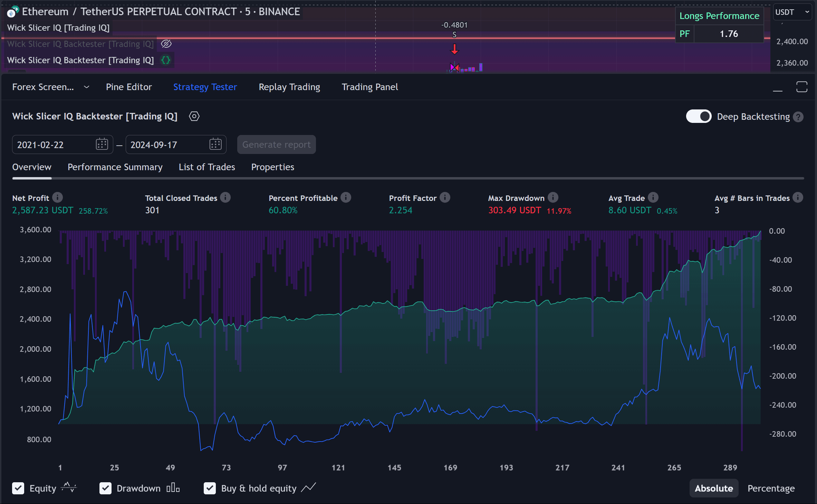This screenshot has height=504, width=817.
Task: Click trade number 145 on the x-axis
Action: click(394, 468)
